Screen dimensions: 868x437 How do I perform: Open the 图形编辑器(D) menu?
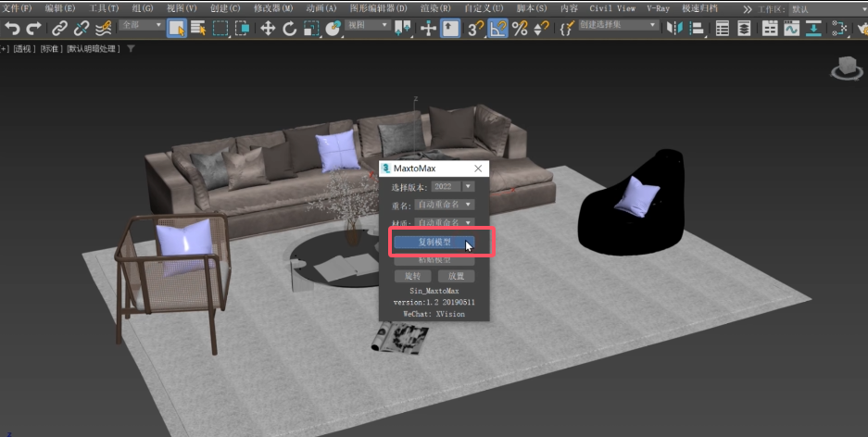379,8
